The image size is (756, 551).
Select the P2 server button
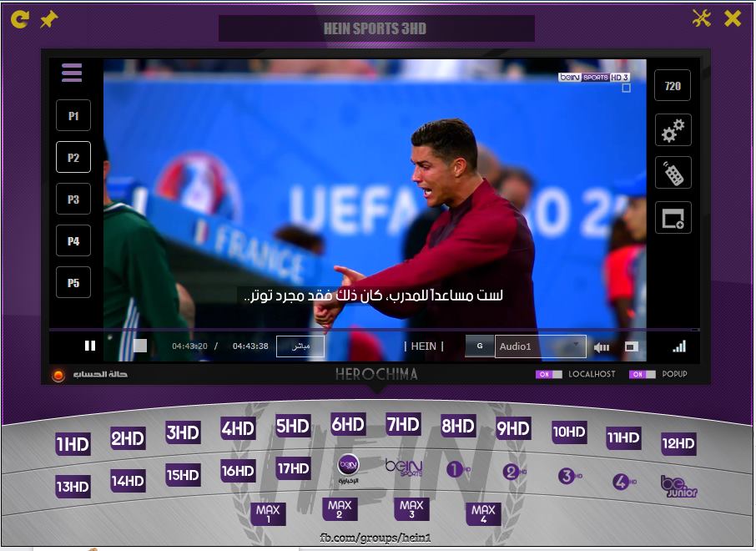pyautogui.click(x=73, y=157)
